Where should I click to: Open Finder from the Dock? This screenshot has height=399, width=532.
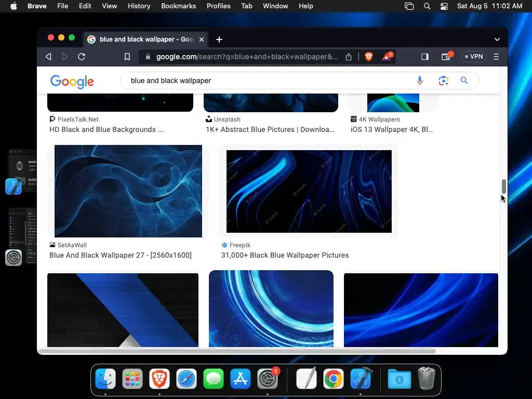pos(105,379)
